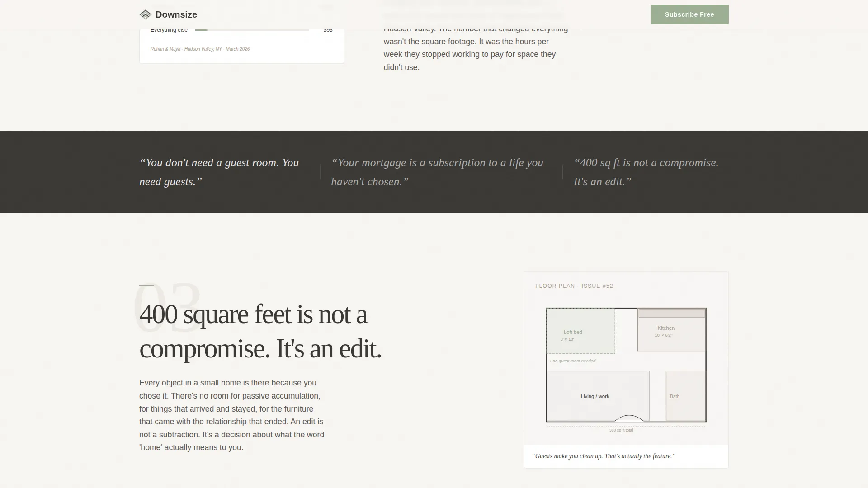
Task: Click the Bath room in floor plan
Action: (686, 396)
